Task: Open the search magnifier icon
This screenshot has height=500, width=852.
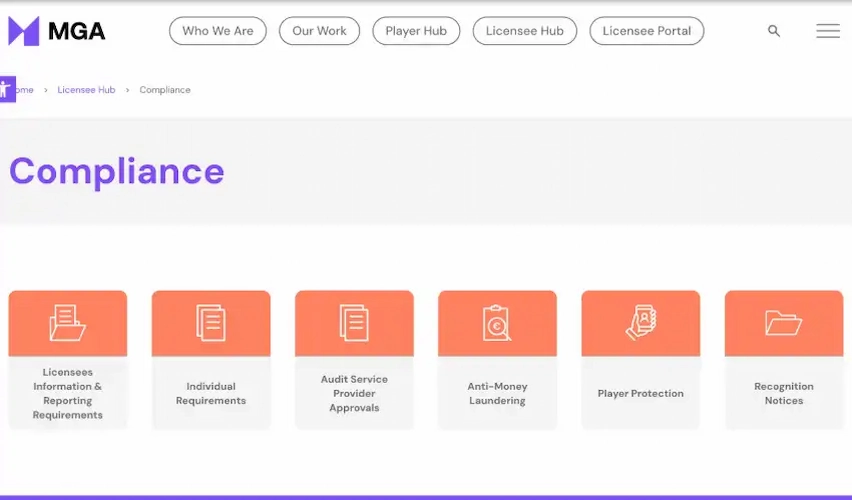Action: [774, 31]
